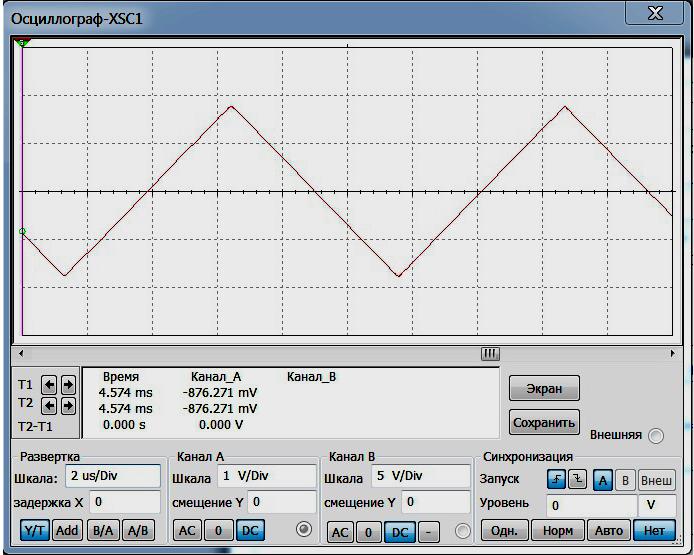Viewport: 694px width, 555px height.
Task: Move cursor T2 left with arrow
Action: tap(49, 405)
